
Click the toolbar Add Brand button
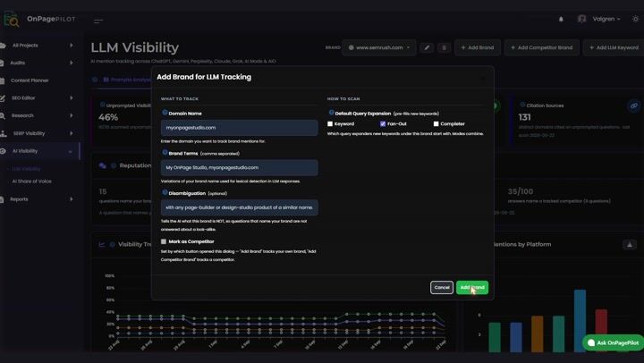pos(478,47)
